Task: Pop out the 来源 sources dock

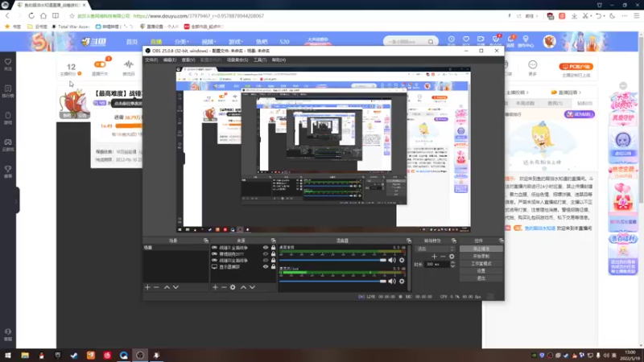Action: (x=273, y=241)
